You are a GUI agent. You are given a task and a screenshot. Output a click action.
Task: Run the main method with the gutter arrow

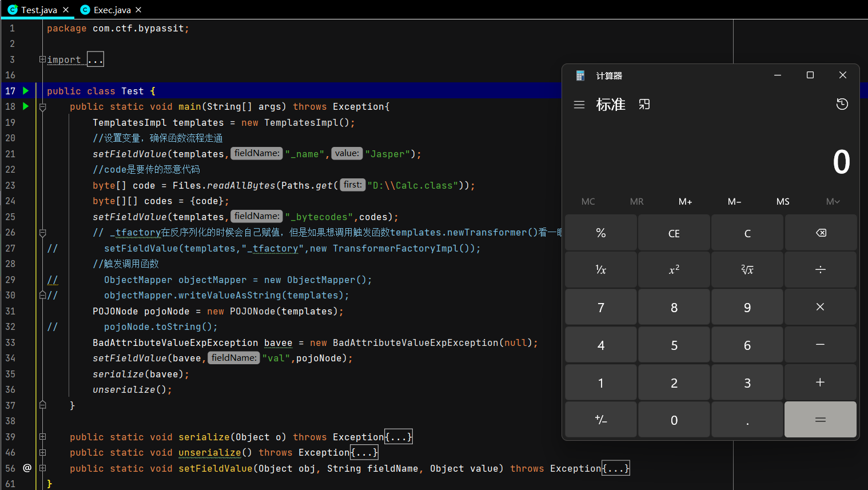25,106
